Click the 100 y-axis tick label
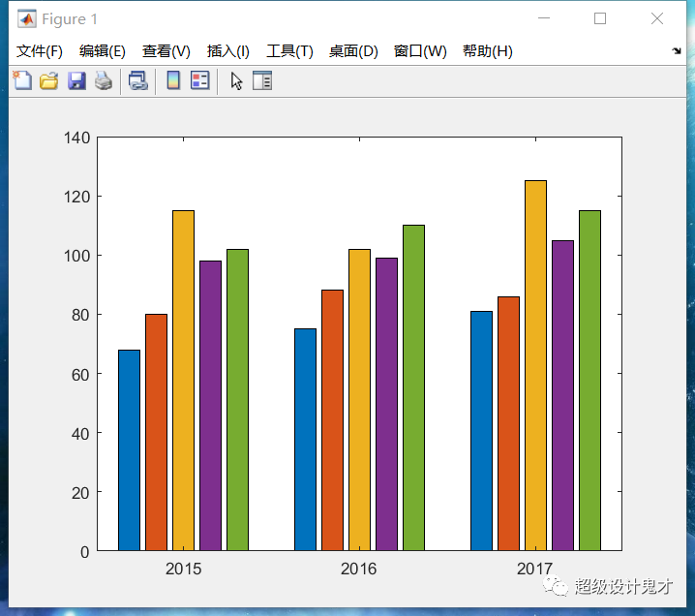The width and height of the screenshot is (695, 616). tap(77, 256)
